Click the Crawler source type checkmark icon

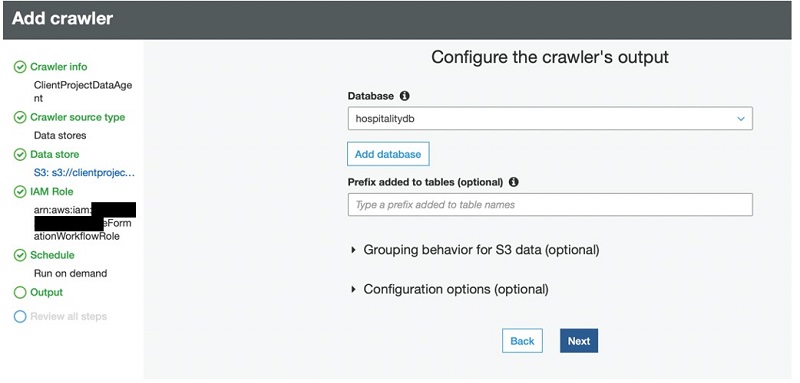coord(20,118)
